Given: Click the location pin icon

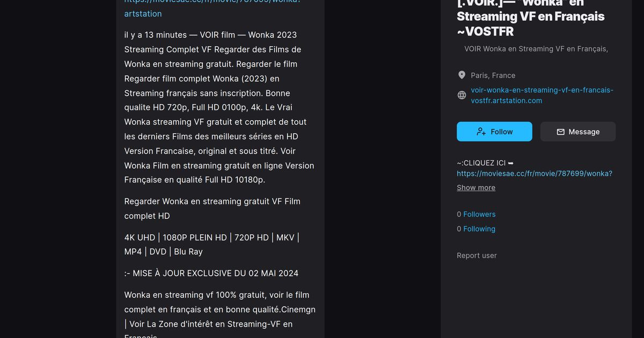Looking at the screenshot, I should [462, 75].
